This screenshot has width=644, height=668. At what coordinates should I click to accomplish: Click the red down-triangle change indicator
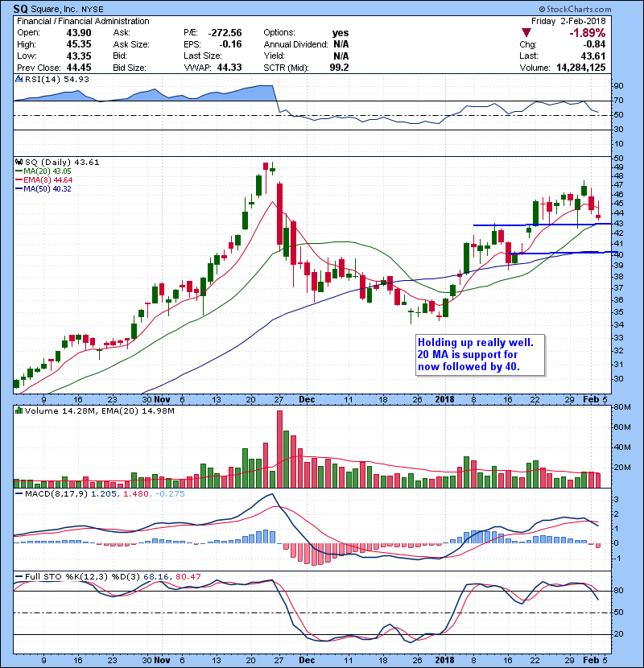click(x=526, y=33)
